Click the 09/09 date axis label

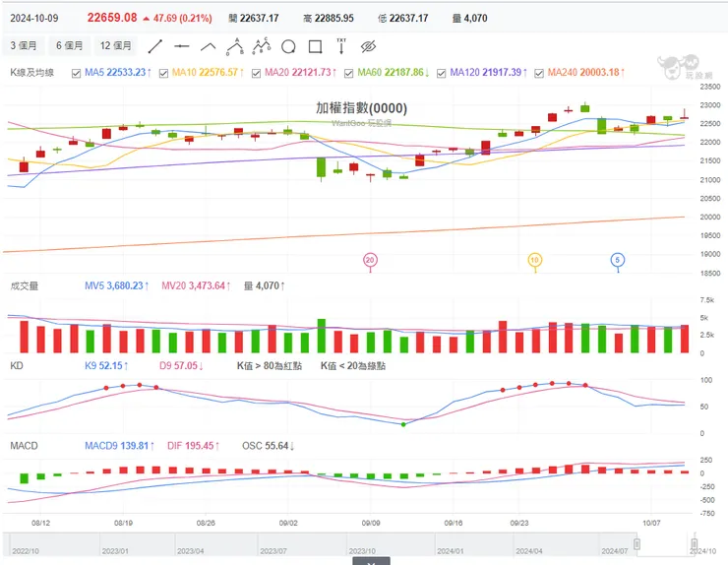(371, 523)
